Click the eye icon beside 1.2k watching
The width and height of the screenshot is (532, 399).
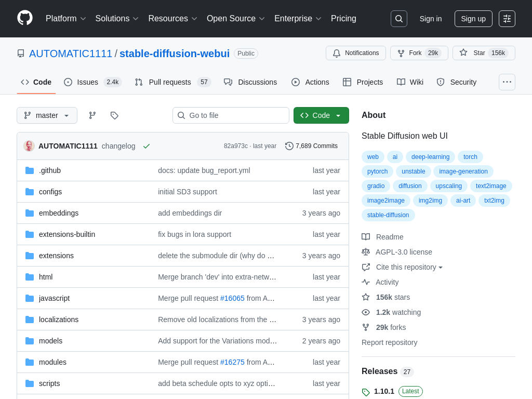coord(366,312)
